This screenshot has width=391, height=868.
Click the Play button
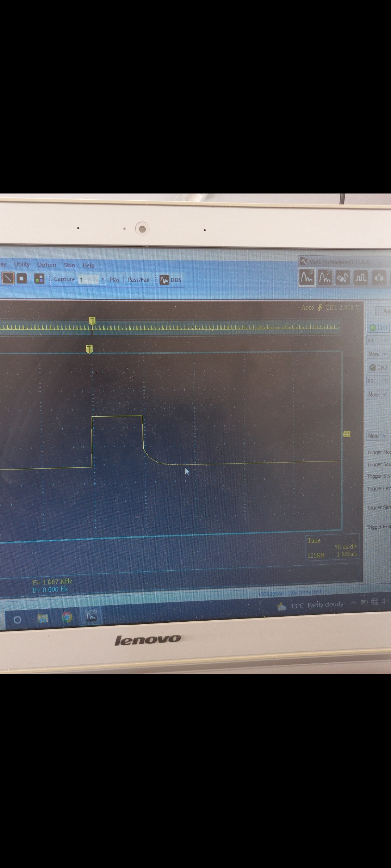[114, 280]
